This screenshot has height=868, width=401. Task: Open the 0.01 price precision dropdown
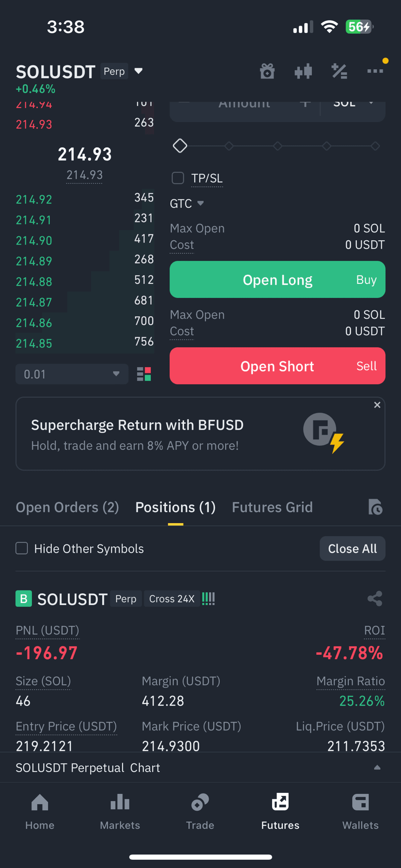pyautogui.click(x=72, y=374)
